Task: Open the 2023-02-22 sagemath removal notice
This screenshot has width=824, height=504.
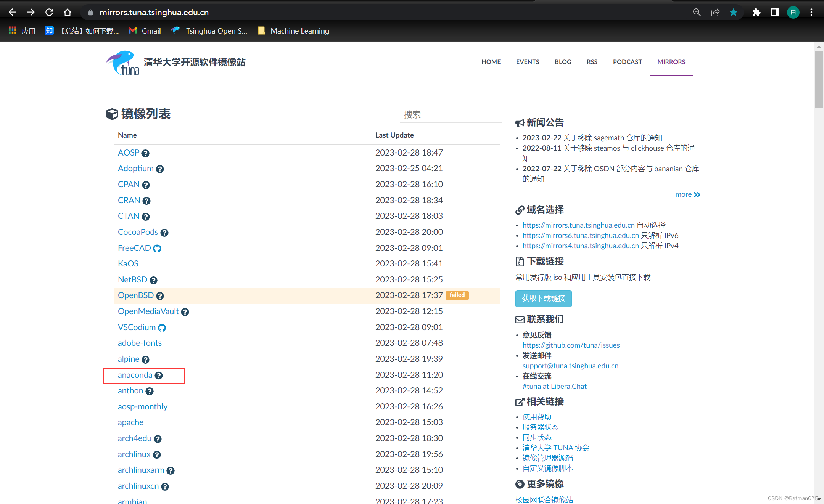Action: tap(592, 138)
